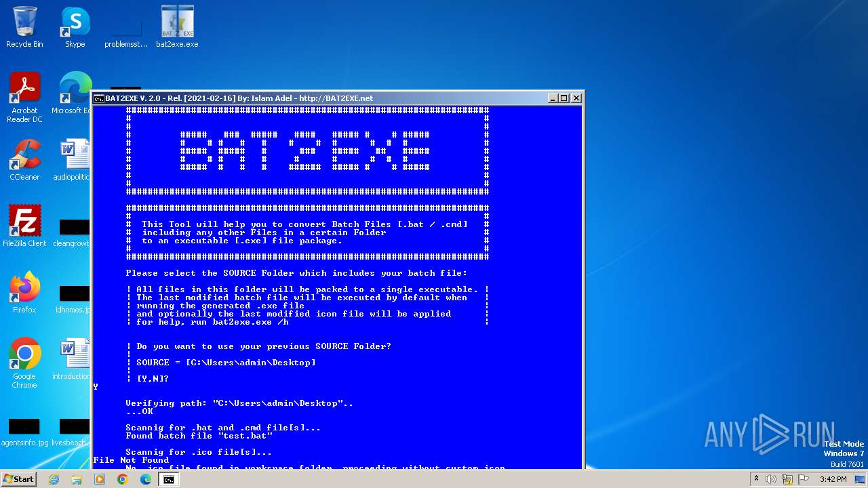Click the '[Y,N]?' prompt text
The height and width of the screenshot is (488, 868).
point(153,379)
